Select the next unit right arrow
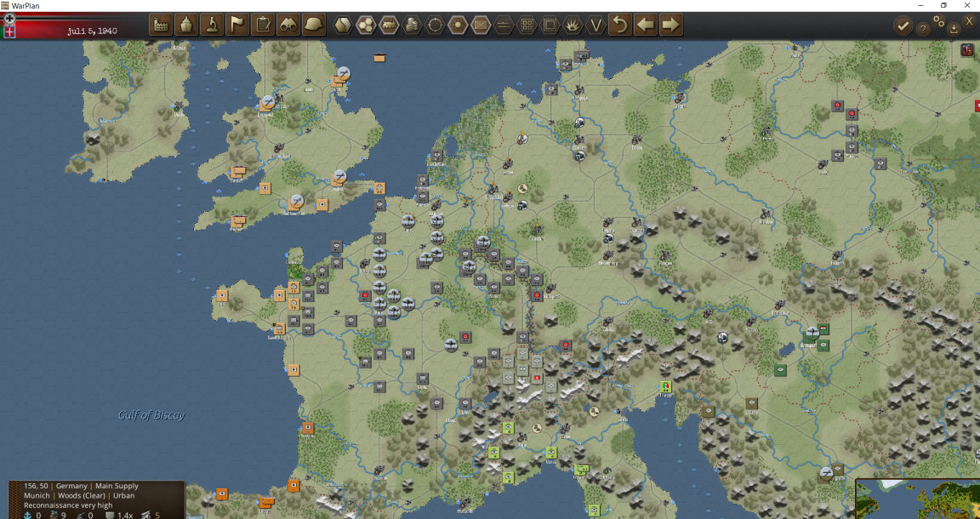Viewport: 980px width, 519px height. click(x=670, y=25)
